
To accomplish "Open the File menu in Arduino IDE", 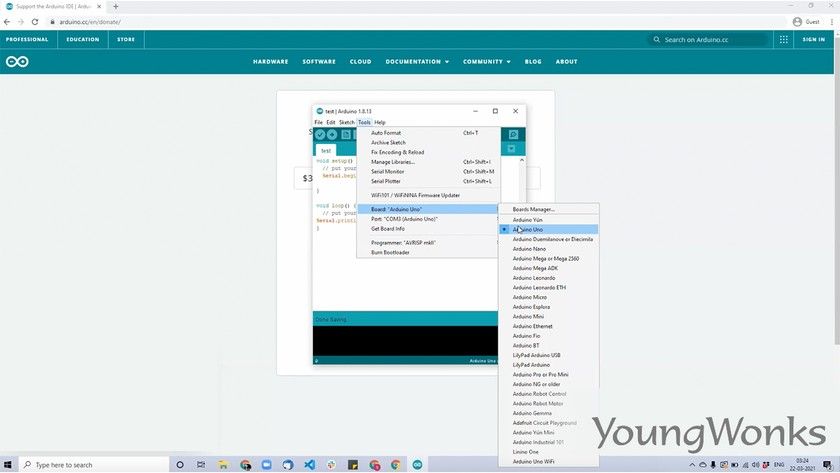I will [318, 123].
